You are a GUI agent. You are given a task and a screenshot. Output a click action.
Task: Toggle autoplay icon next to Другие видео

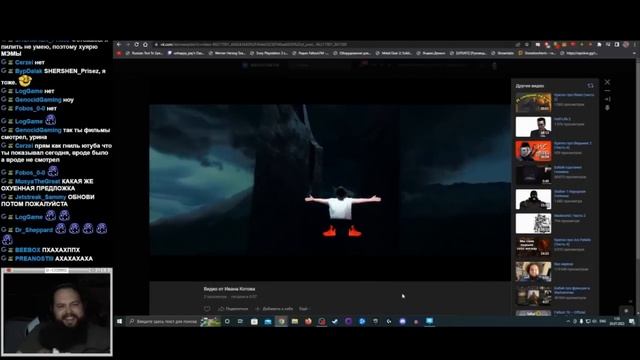pyautogui.click(x=590, y=86)
